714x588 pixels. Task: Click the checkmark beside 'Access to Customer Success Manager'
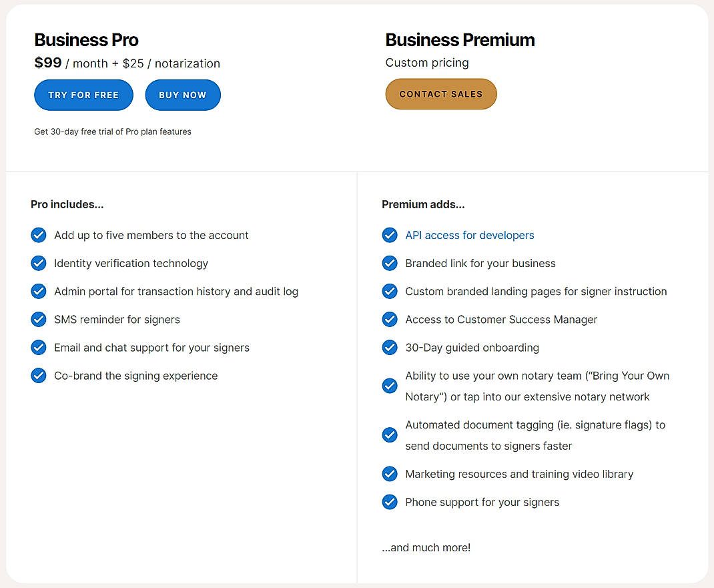click(x=390, y=319)
